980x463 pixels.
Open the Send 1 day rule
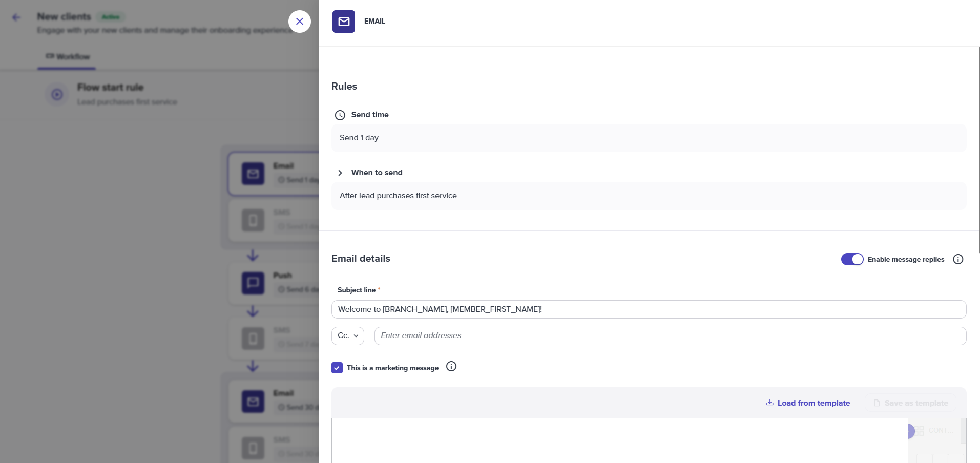pyautogui.click(x=649, y=138)
